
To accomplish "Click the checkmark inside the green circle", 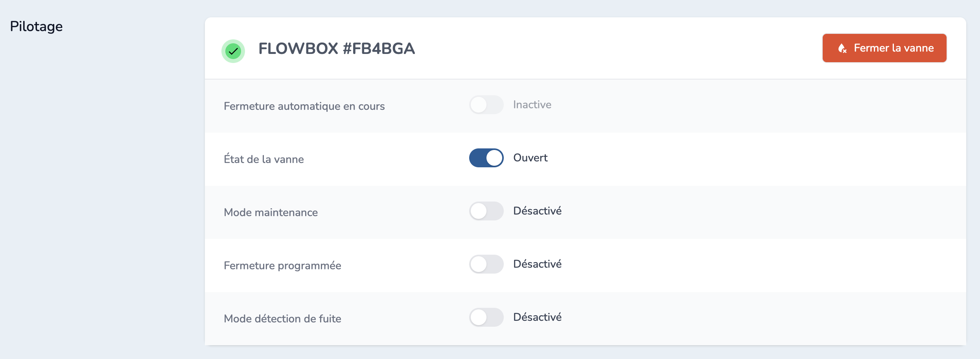I will 233,51.
